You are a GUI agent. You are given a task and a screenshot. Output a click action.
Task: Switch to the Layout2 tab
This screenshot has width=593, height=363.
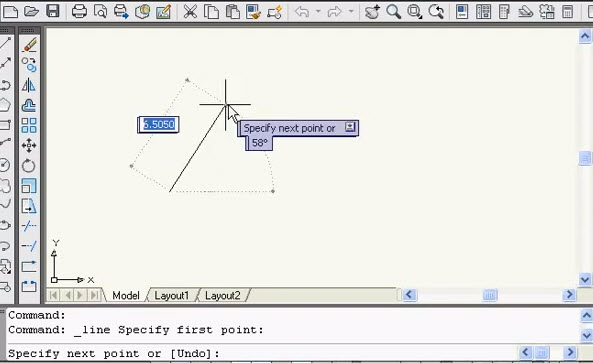point(222,295)
